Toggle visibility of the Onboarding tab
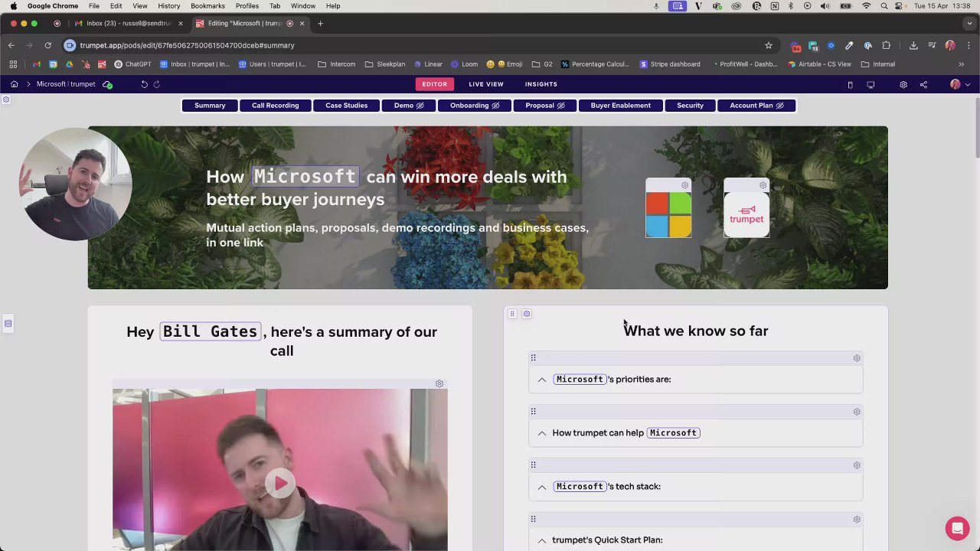 point(495,106)
